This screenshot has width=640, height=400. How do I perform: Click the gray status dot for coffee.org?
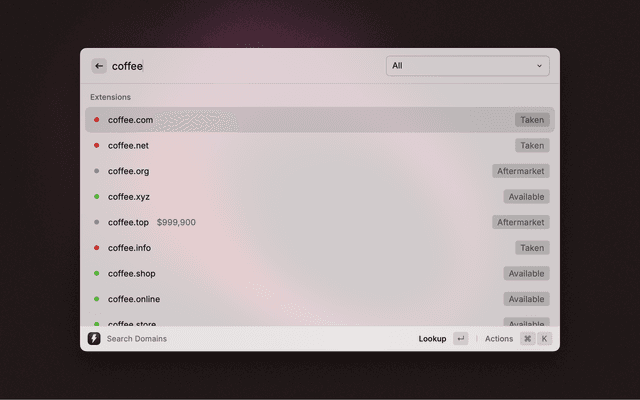tap(97, 171)
